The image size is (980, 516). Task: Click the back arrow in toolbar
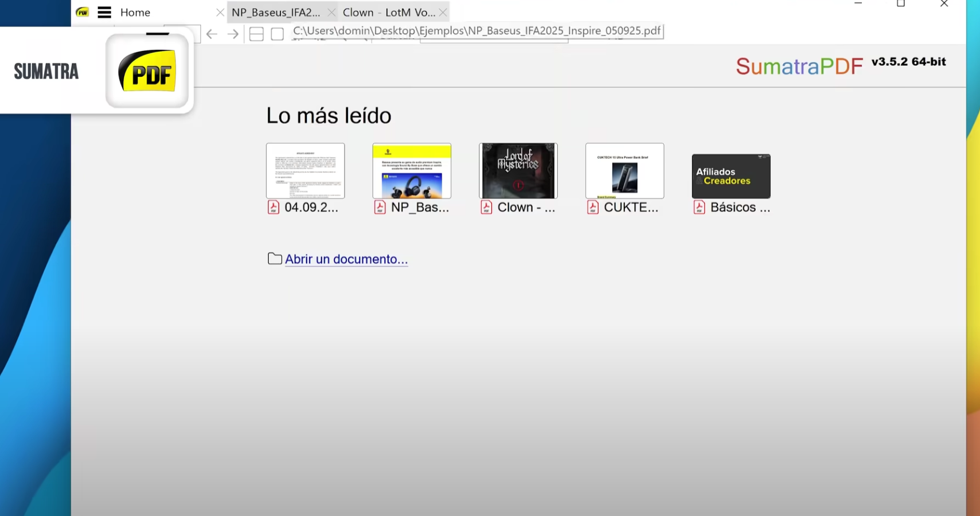click(x=212, y=34)
